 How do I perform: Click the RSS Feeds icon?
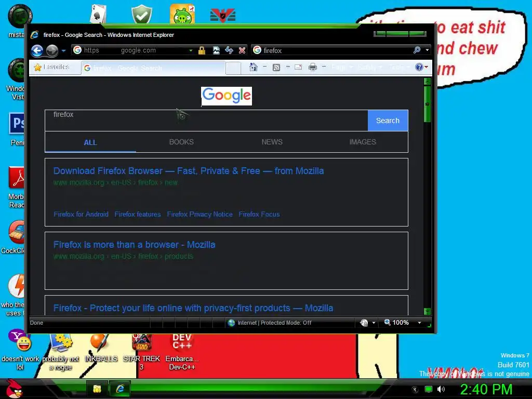point(276,67)
